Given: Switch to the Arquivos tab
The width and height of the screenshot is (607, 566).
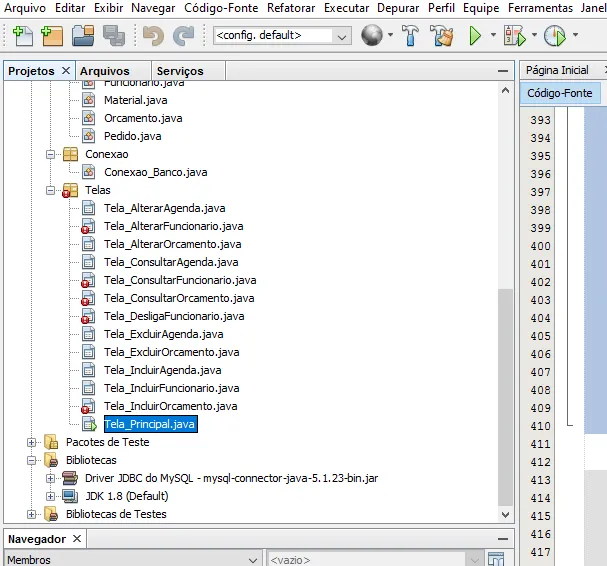Looking at the screenshot, I should (105, 71).
